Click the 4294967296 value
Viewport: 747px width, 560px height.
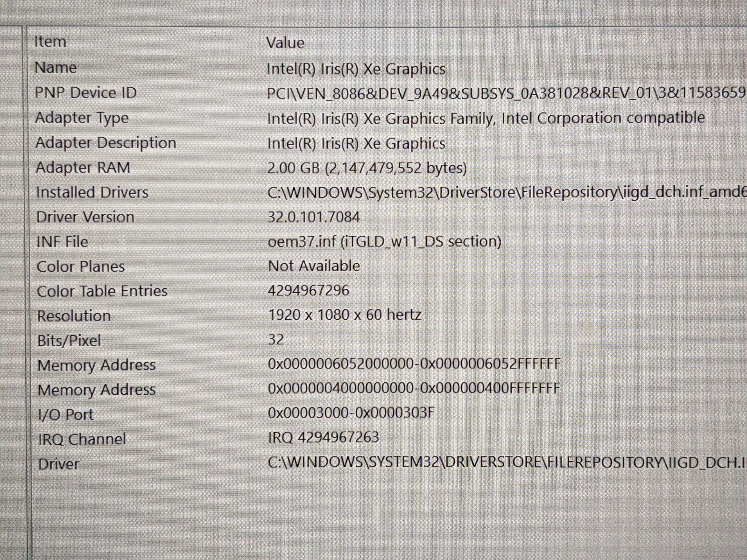pos(309,290)
